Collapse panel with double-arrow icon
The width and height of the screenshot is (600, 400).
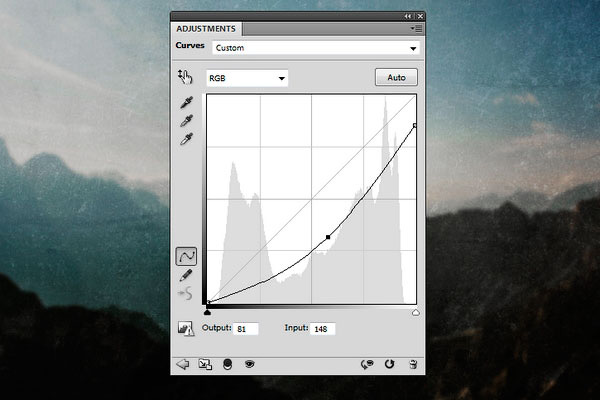(408, 16)
